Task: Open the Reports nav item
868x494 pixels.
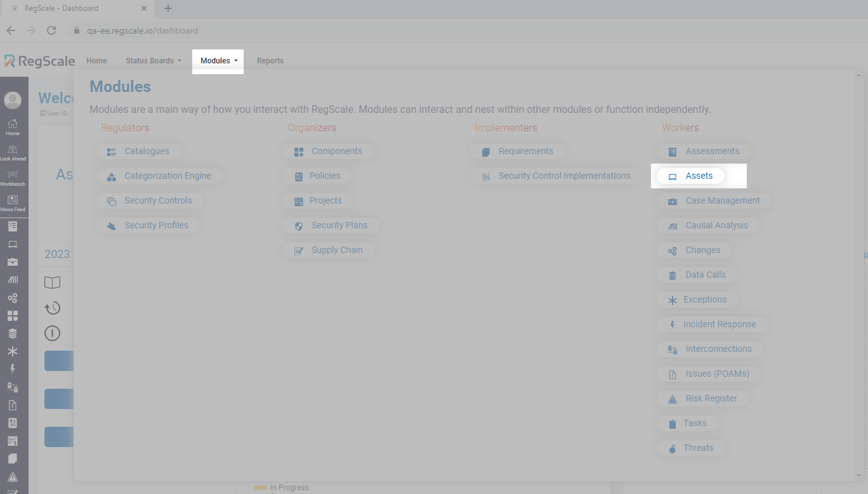Action: point(270,61)
